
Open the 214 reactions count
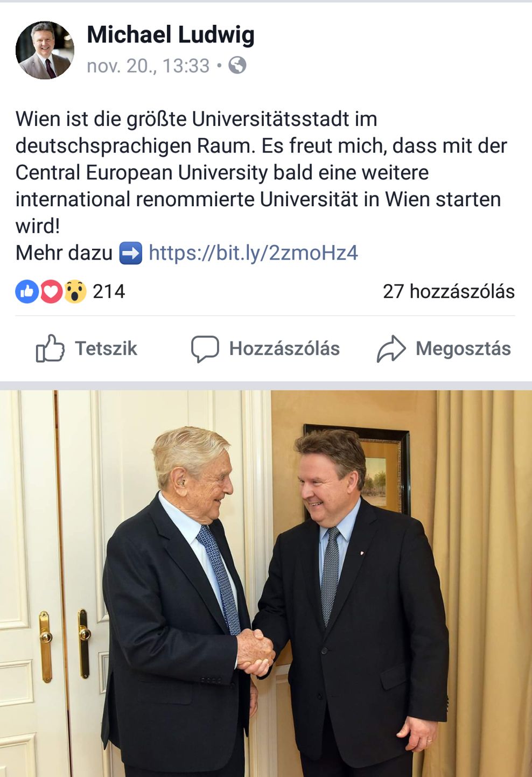coord(109,291)
